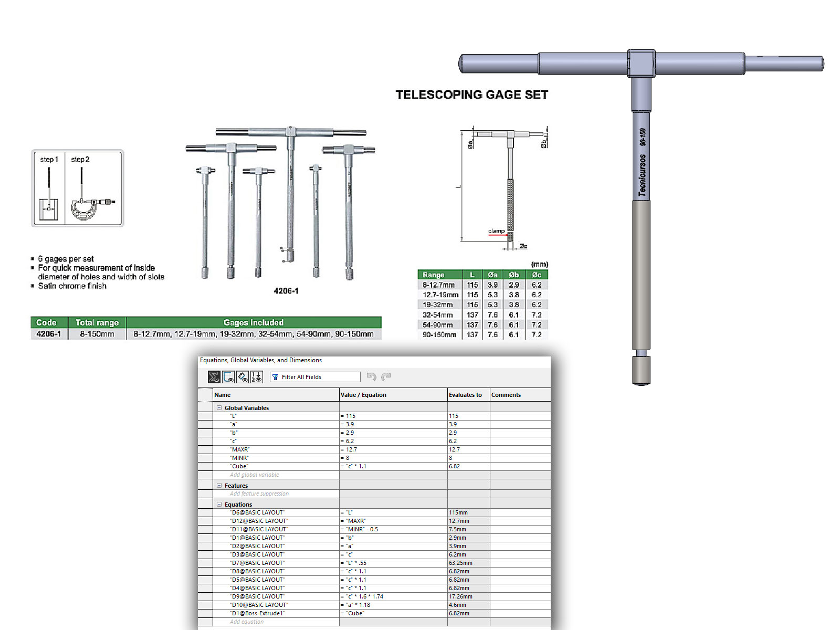
Task: Click the step 1 / step 2 diagram
Action: point(78,188)
